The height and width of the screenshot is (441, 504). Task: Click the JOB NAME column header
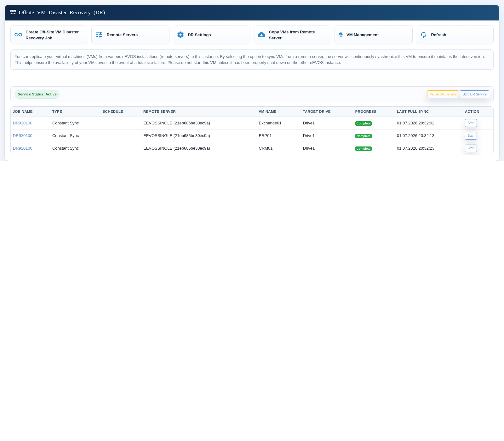(23, 112)
